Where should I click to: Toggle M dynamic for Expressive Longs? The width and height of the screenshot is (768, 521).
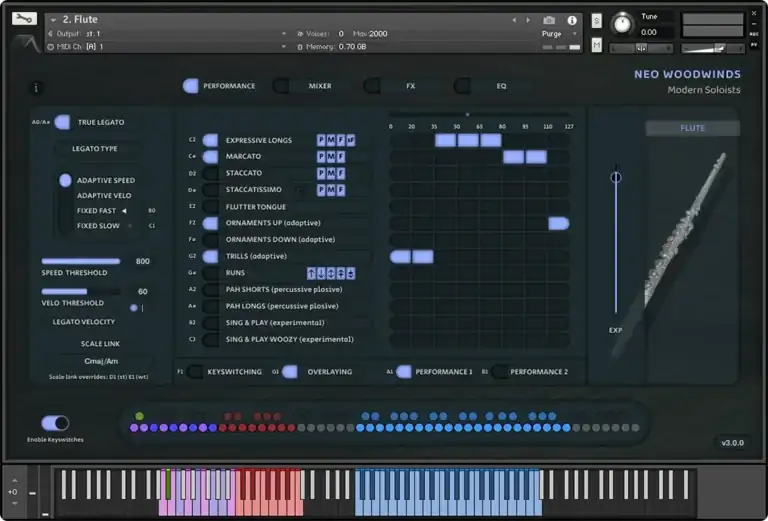click(331, 141)
